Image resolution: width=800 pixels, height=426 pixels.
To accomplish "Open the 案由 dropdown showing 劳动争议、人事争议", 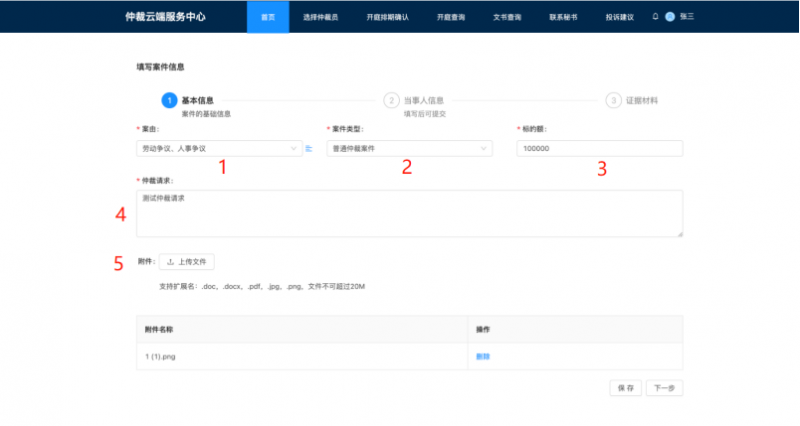I will click(219, 148).
